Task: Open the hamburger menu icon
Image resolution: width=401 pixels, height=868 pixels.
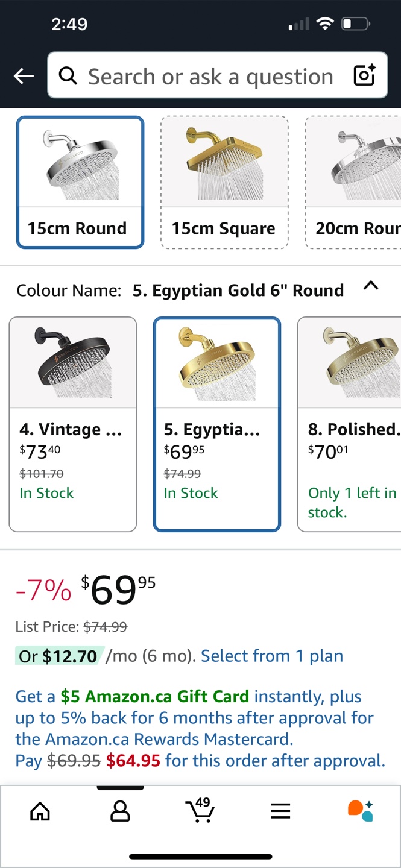Action: point(280,811)
